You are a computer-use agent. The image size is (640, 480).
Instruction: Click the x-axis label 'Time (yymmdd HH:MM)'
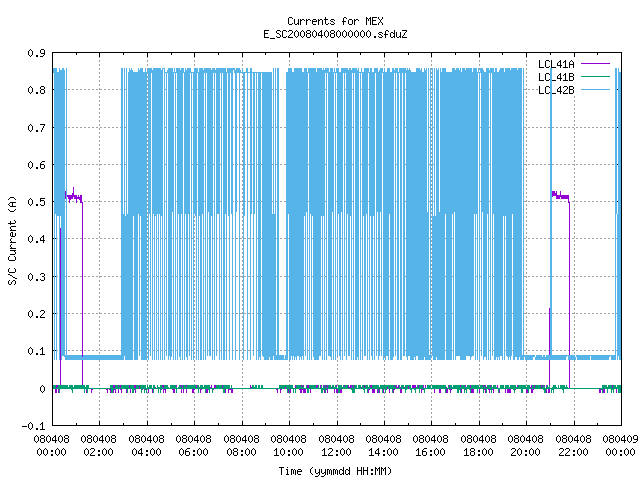[x=335, y=471]
